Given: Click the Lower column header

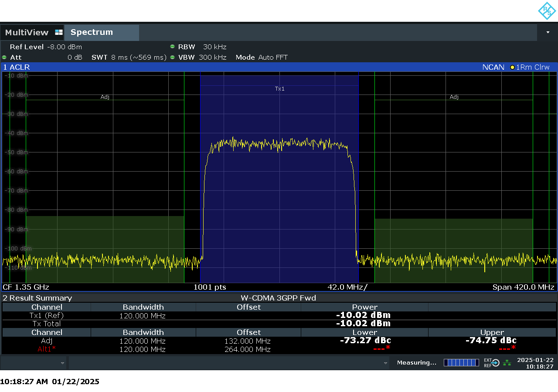Looking at the screenshot, I should [364, 332].
